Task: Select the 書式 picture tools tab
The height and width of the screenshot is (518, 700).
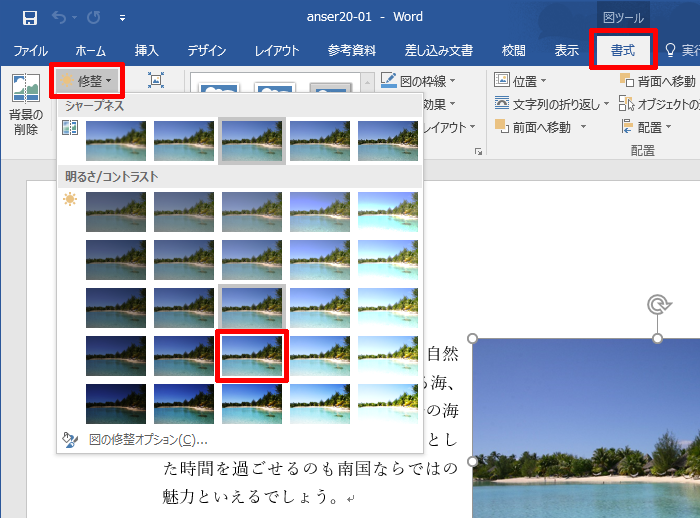Action: [x=623, y=50]
